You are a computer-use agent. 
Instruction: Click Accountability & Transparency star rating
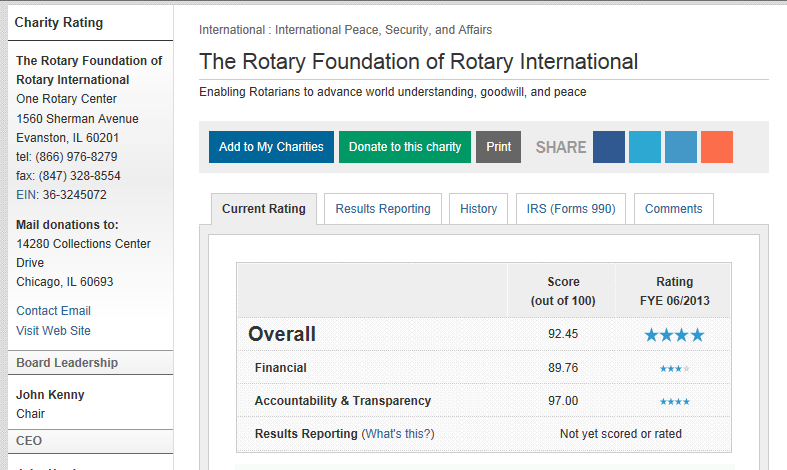coord(675,401)
